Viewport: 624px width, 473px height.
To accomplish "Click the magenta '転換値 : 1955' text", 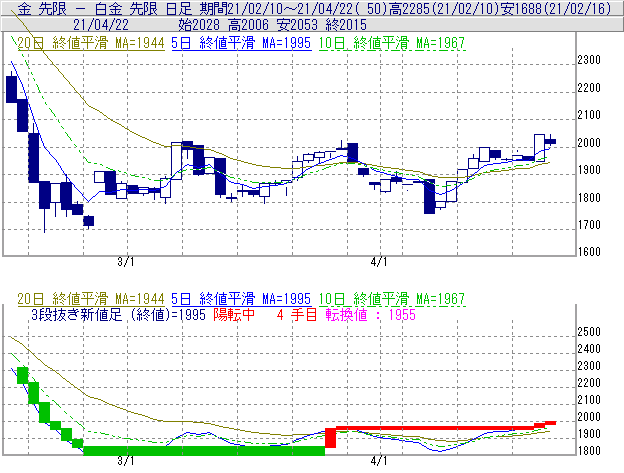I will [x=370, y=315].
